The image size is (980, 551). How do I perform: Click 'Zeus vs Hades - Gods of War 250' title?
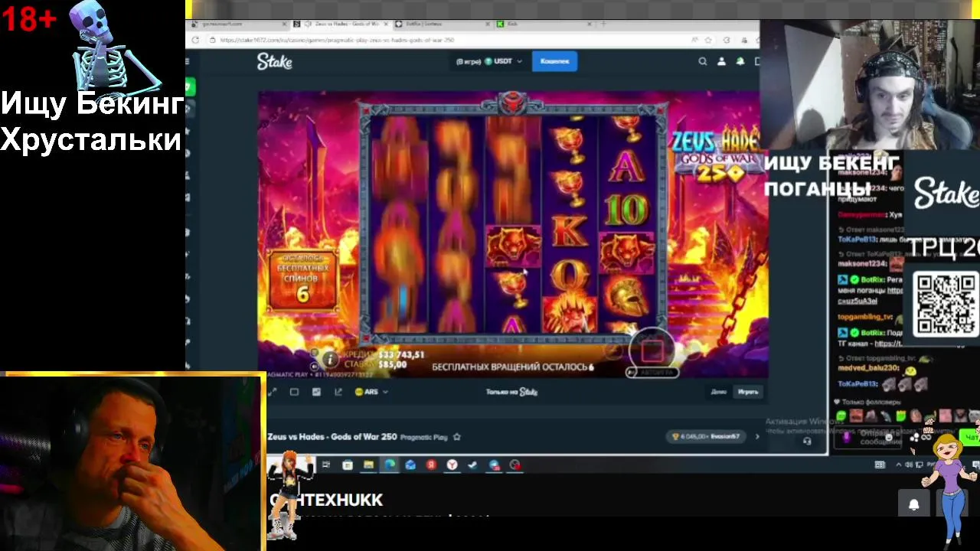(x=332, y=437)
